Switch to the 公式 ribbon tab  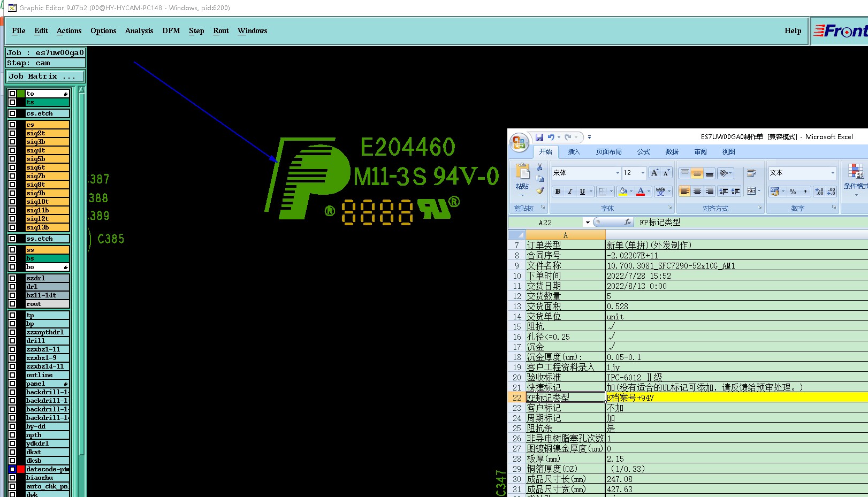644,152
